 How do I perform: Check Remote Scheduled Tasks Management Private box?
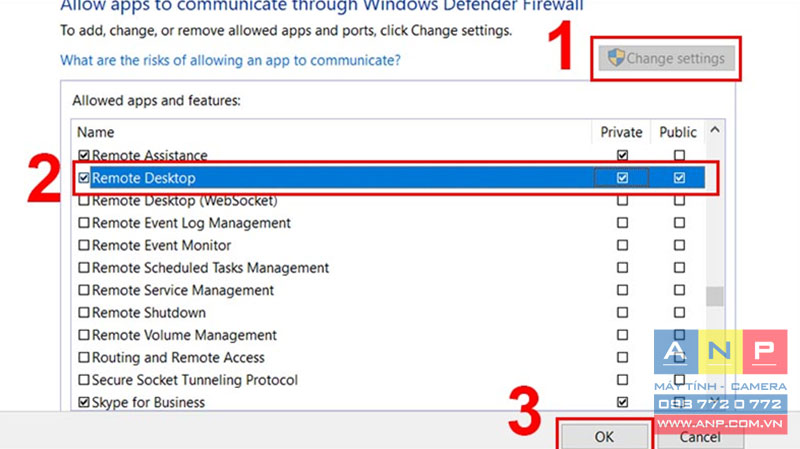[622, 267]
